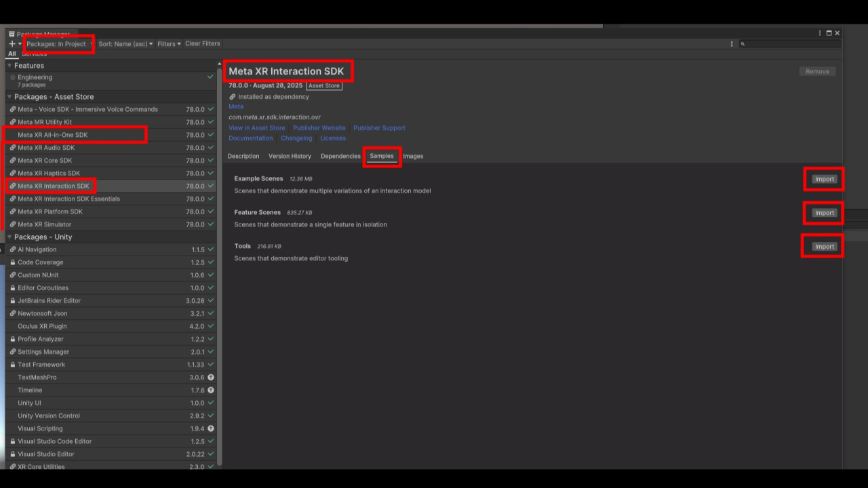The image size is (868, 488).
Task: Click link icon beside Meta XR Interaction SDK
Action: (12, 186)
